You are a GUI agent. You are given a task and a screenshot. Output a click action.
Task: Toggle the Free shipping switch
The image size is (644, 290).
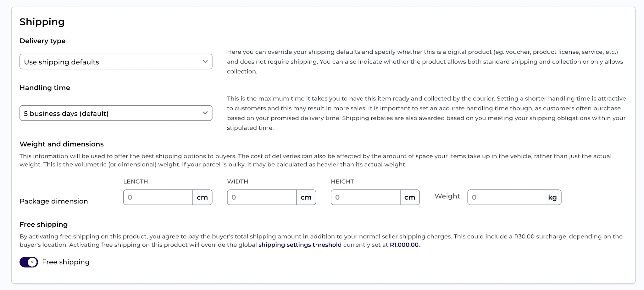coord(29,262)
